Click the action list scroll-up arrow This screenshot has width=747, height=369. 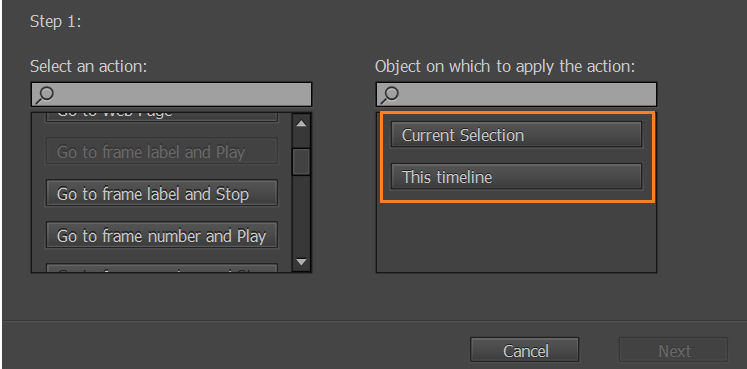[x=301, y=124]
